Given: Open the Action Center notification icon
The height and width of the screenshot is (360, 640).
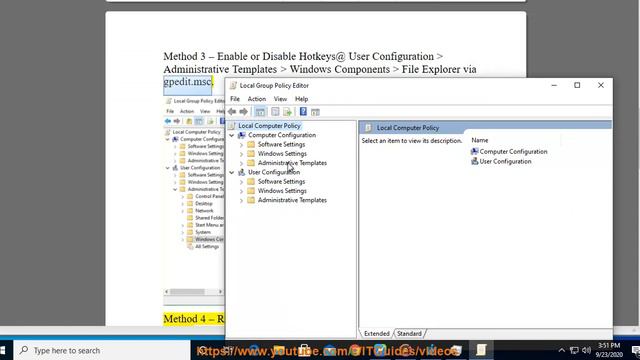Looking at the screenshot, I should tap(635, 350).
